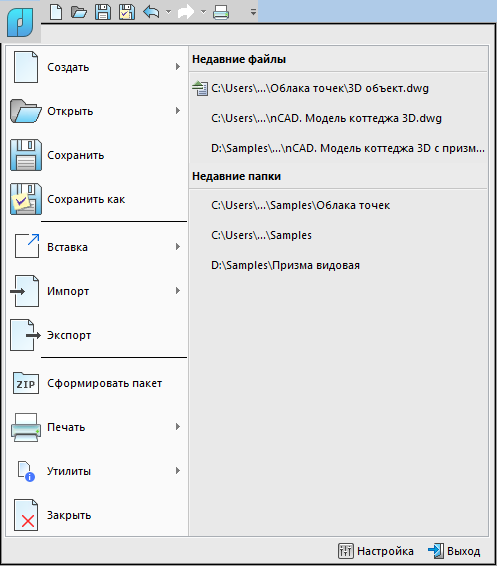Click the Undo arrow icon in toolbar
The width and height of the screenshot is (497, 566).
click(151, 12)
